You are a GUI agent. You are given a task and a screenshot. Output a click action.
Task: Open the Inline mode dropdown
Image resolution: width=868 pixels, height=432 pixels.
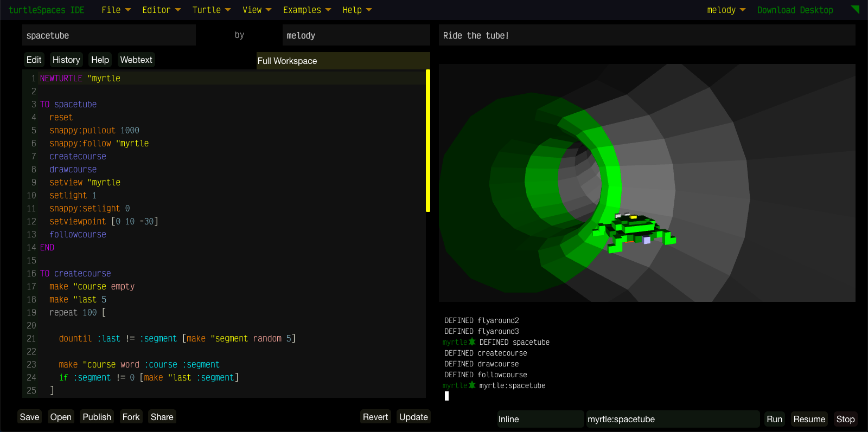540,419
